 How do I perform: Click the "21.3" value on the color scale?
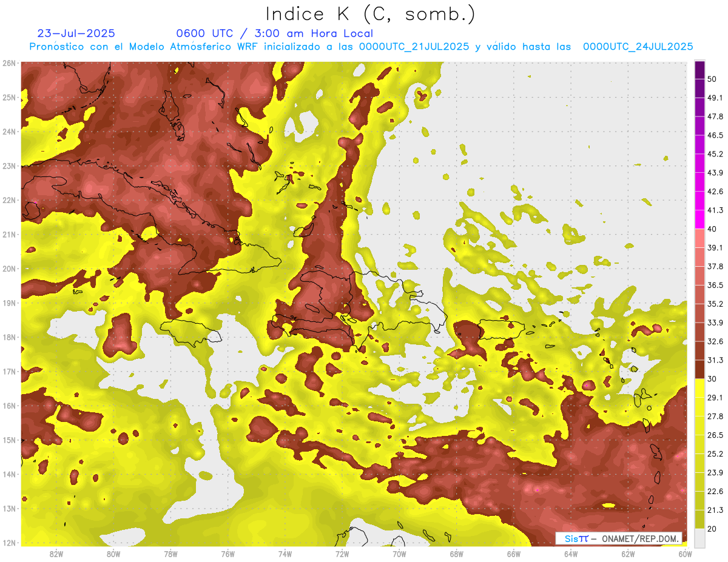click(x=715, y=510)
